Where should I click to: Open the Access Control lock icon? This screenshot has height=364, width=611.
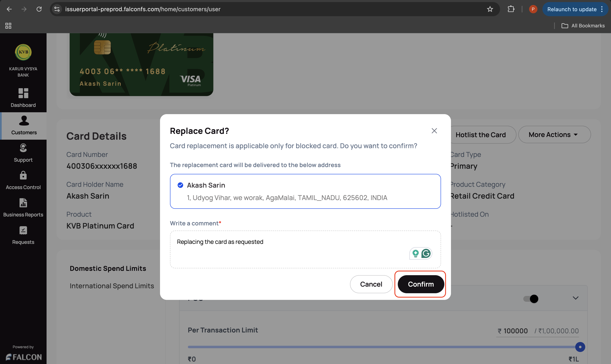[23, 176]
